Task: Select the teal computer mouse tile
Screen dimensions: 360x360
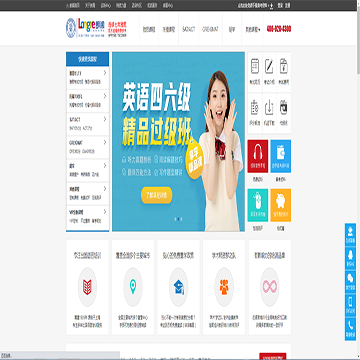Action: click(258, 205)
